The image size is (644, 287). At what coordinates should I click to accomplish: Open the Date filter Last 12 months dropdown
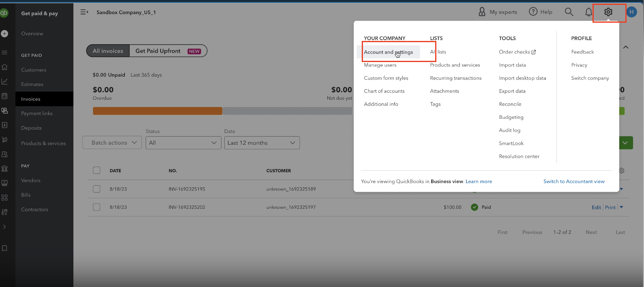(x=262, y=143)
